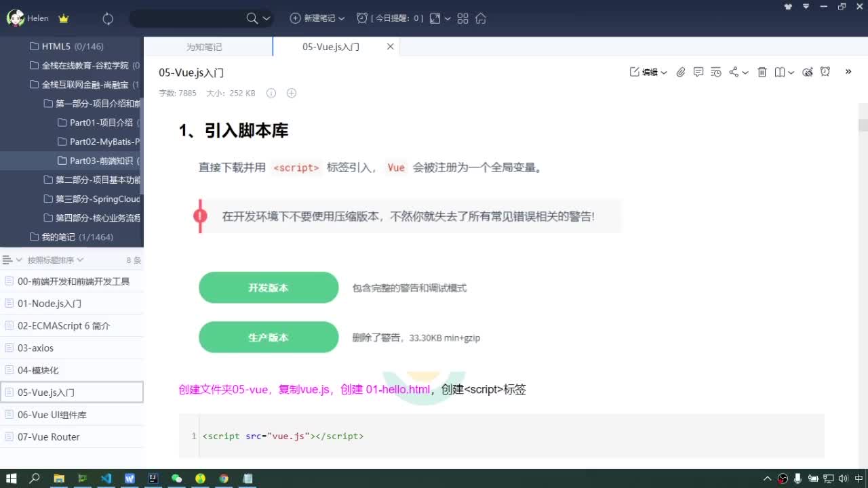The image size is (868, 488).
Task: Click the delete trash icon
Action: pyautogui.click(x=762, y=72)
